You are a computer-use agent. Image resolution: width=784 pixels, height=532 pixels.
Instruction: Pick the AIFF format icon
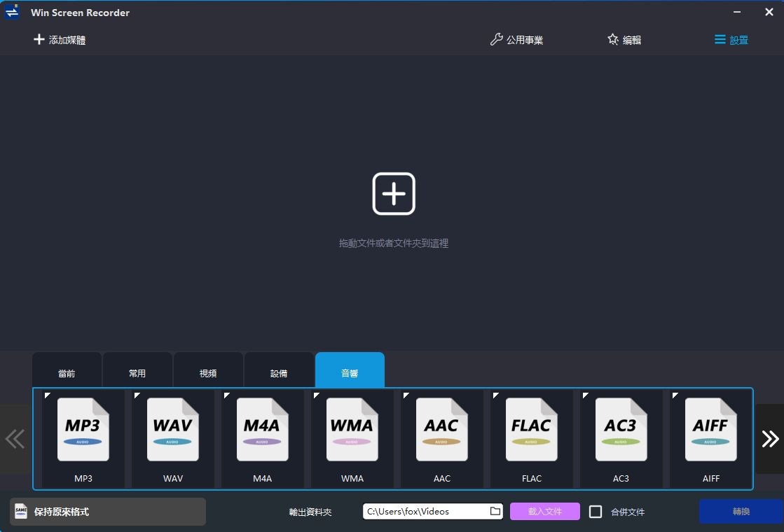[x=711, y=429]
